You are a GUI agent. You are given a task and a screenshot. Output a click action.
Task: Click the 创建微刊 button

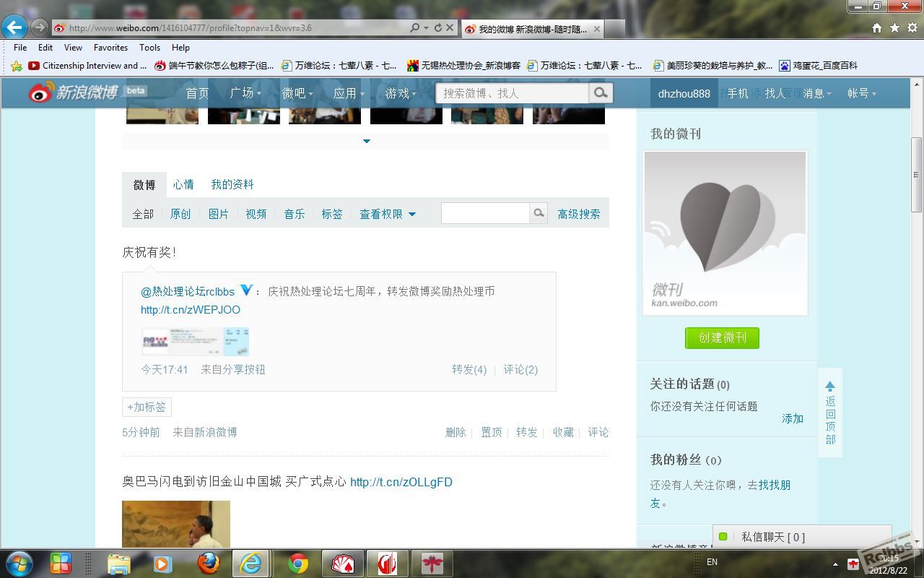click(x=722, y=337)
